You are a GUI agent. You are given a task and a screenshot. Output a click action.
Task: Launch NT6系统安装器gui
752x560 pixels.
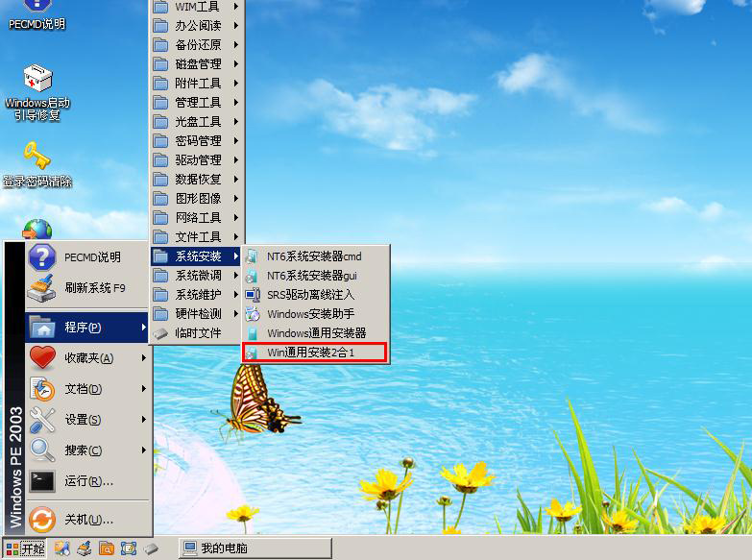point(315,276)
